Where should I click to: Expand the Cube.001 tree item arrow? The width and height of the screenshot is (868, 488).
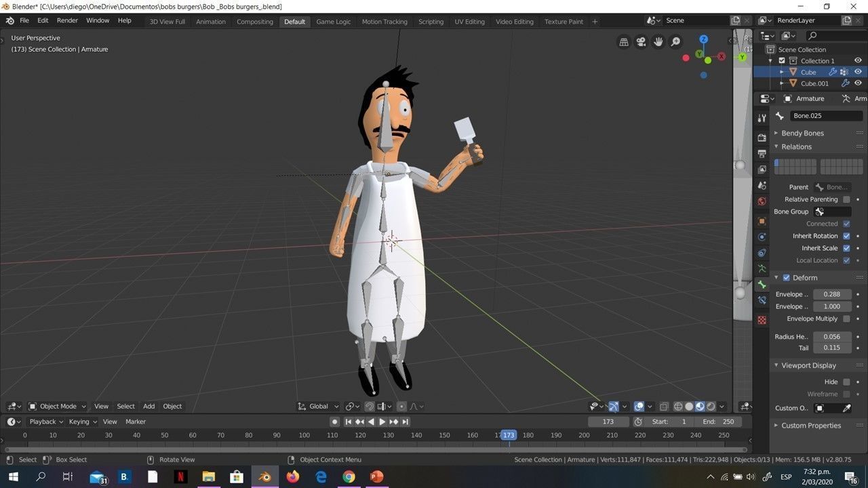coord(782,83)
